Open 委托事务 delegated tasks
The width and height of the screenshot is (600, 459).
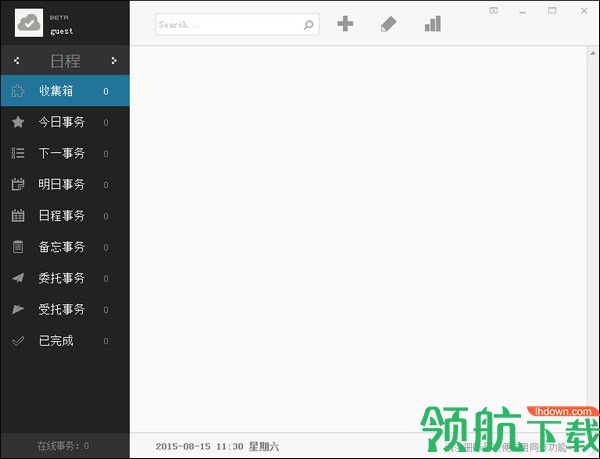pyautogui.click(x=65, y=278)
